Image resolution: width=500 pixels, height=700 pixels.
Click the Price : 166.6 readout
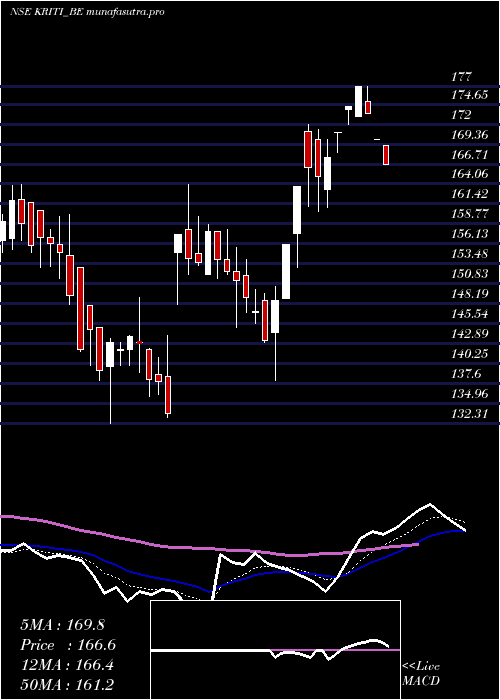[68, 645]
